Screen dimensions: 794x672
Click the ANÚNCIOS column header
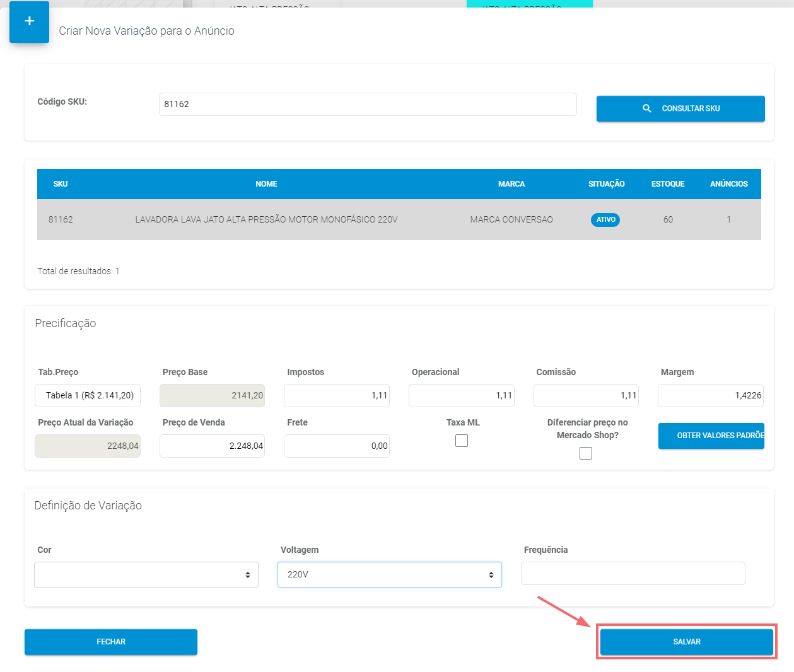coord(729,184)
